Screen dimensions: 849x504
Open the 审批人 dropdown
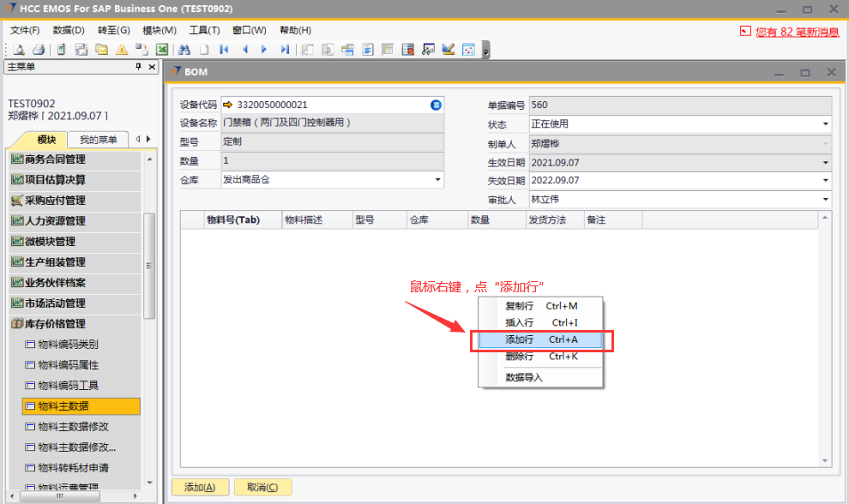(826, 200)
